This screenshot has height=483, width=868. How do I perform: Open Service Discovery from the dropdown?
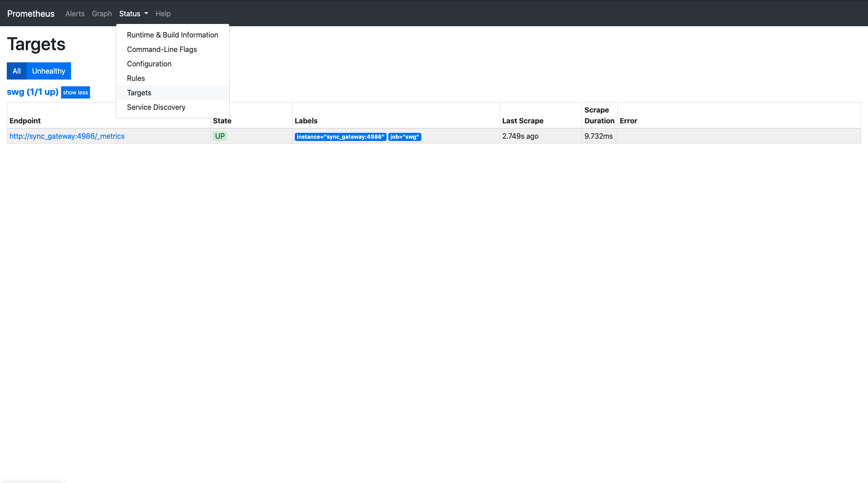tap(156, 107)
